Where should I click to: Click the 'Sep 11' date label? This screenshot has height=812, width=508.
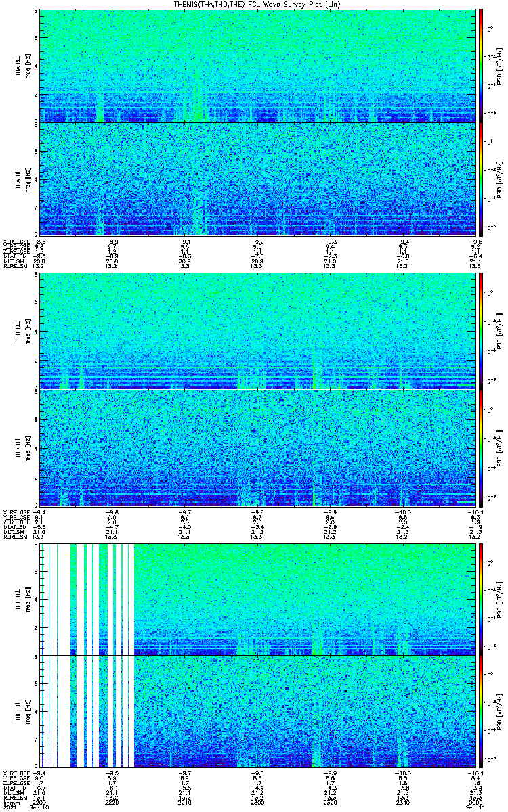pyautogui.click(x=476, y=807)
